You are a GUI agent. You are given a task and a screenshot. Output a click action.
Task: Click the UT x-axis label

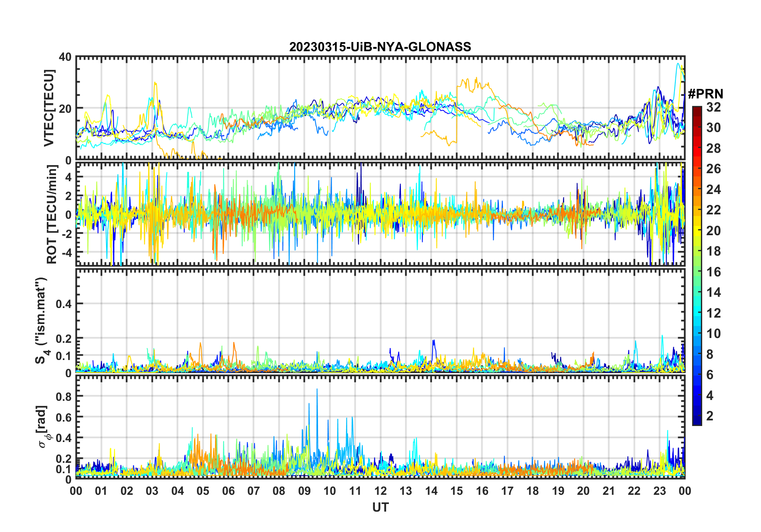pyautogui.click(x=380, y=507)
